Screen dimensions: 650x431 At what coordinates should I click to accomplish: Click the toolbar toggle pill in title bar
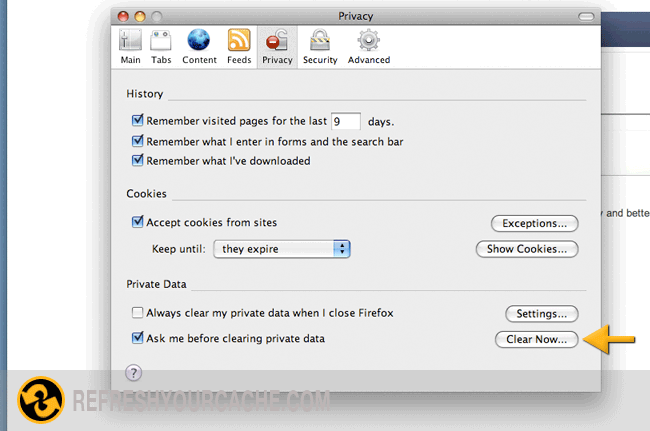click(x=586, y=17)
